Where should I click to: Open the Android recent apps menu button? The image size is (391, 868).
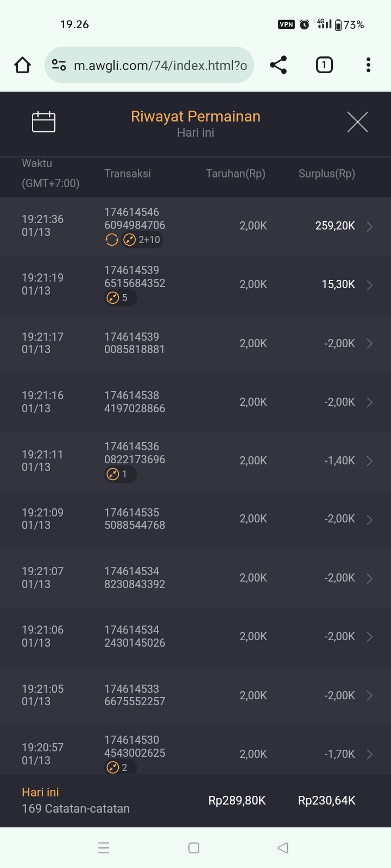104,848
